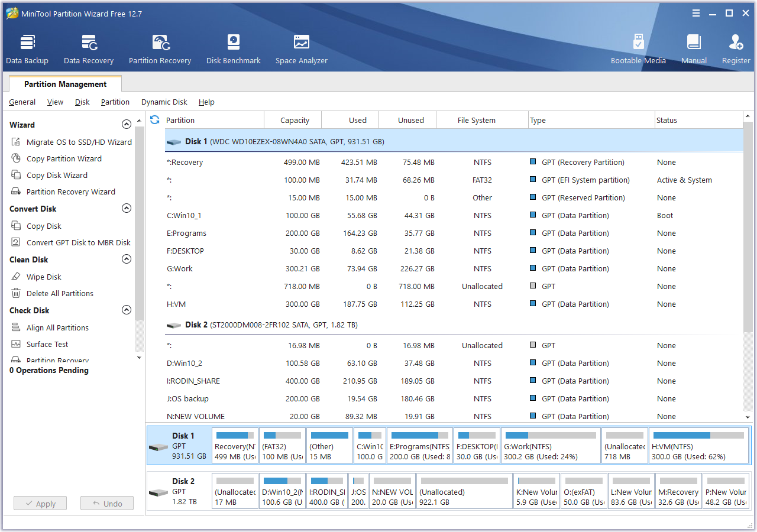757x532 pixels.
Task: Refresh the partition list
Action: coord(155,120)
